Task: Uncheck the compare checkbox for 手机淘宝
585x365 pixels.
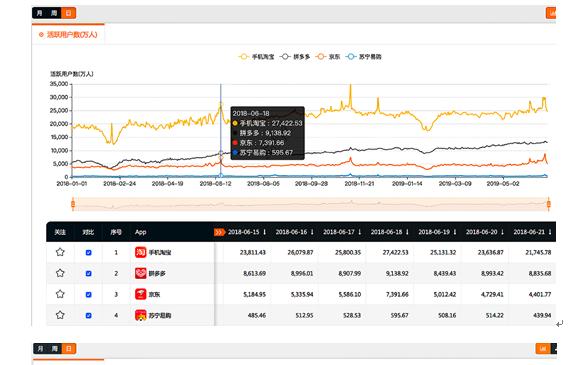Action: pos(88,253)
